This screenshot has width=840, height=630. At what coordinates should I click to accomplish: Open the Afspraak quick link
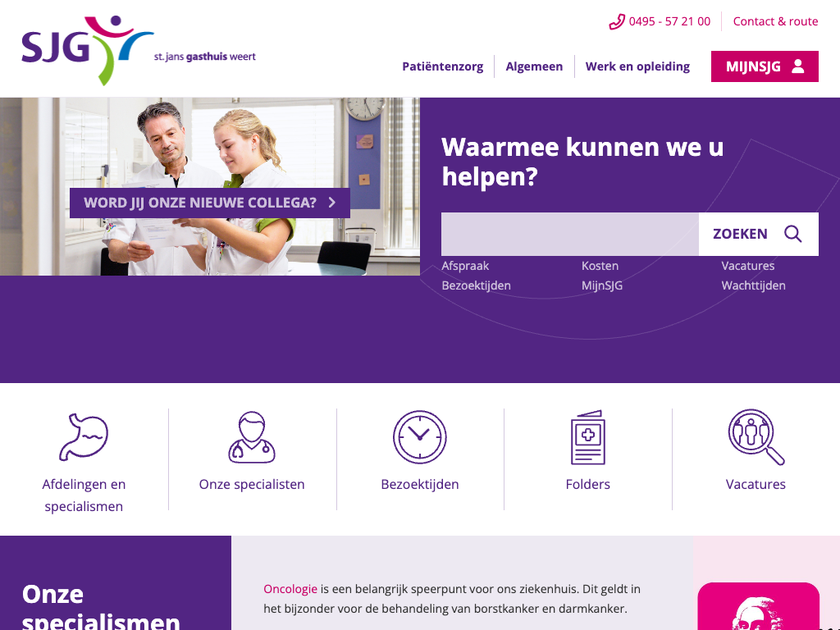point(465,266)
